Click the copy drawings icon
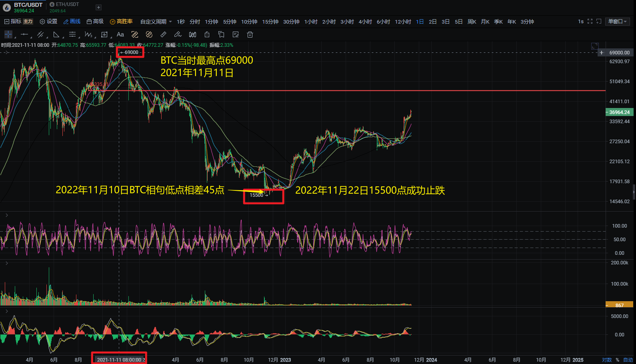Screen dimensions: 636x364 click(221, 34)
